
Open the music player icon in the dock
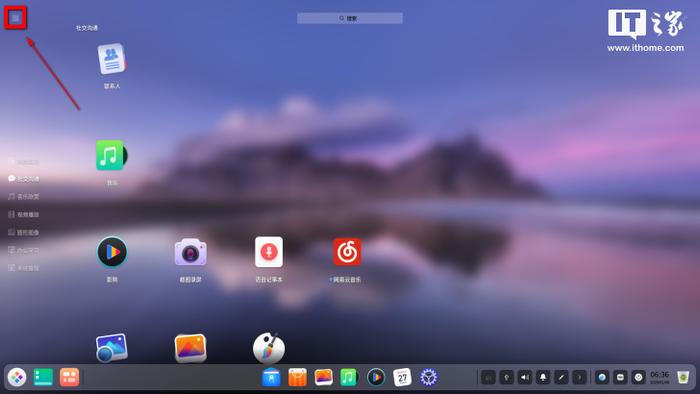coord(350,377)
